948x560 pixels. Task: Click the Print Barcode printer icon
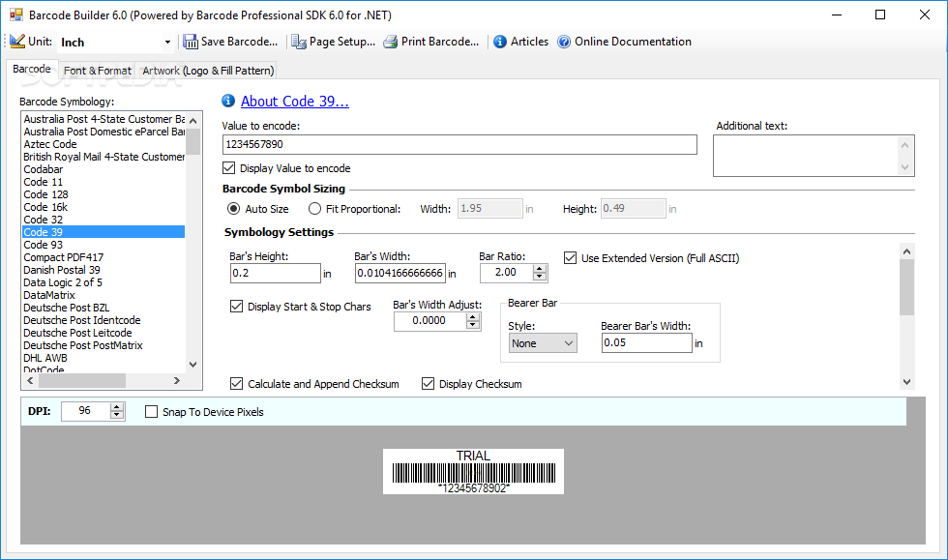pyautogui.click(x=391, y=42)
